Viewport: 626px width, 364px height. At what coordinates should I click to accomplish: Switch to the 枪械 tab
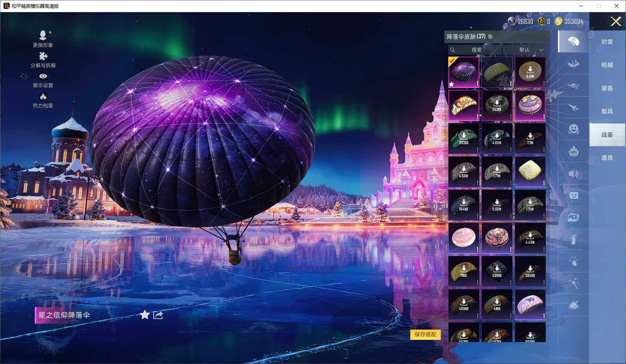pyautogui.click(x=607, y=65)
